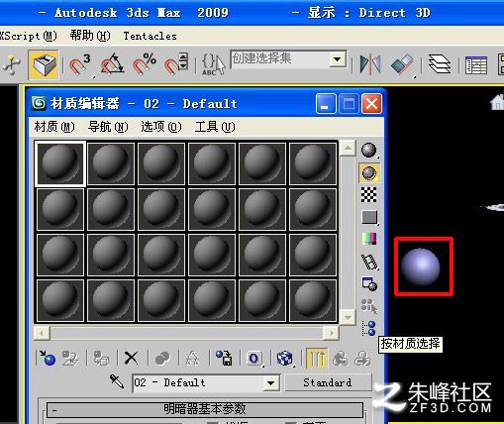Click Get Material icon

[48, 358]
